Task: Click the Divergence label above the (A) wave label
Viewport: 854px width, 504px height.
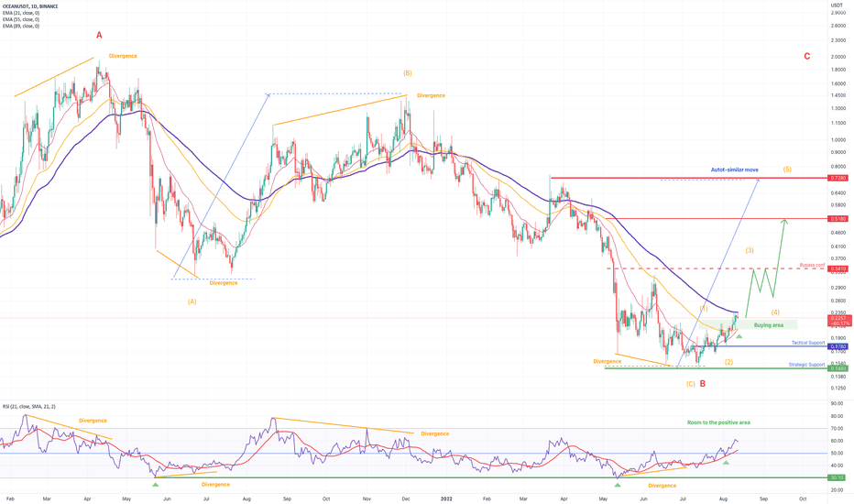Action: tap(224, 283)
